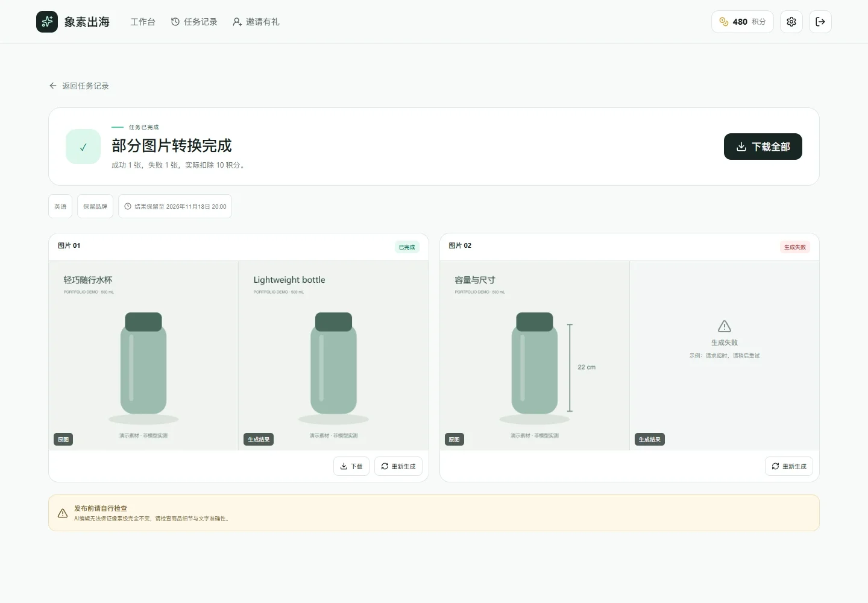
Task: Open the Lightweight bottle result image
Action: click(333, 356)
